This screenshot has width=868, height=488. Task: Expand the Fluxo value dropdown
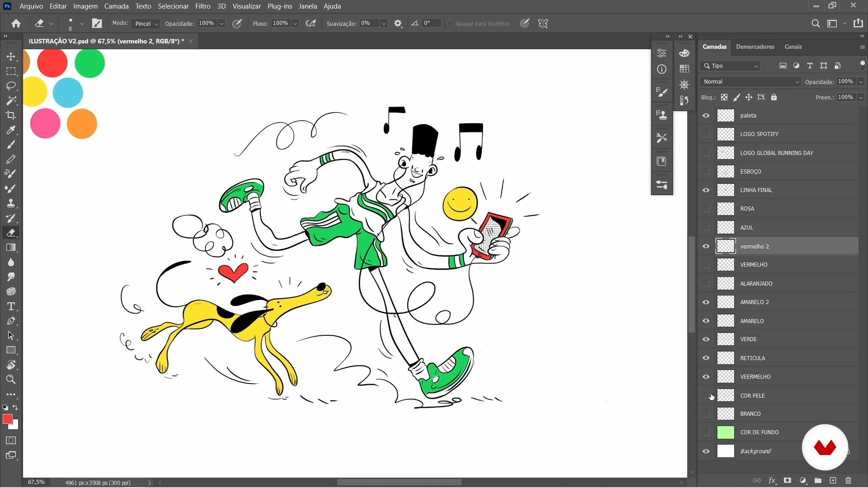tap(295, 23)
